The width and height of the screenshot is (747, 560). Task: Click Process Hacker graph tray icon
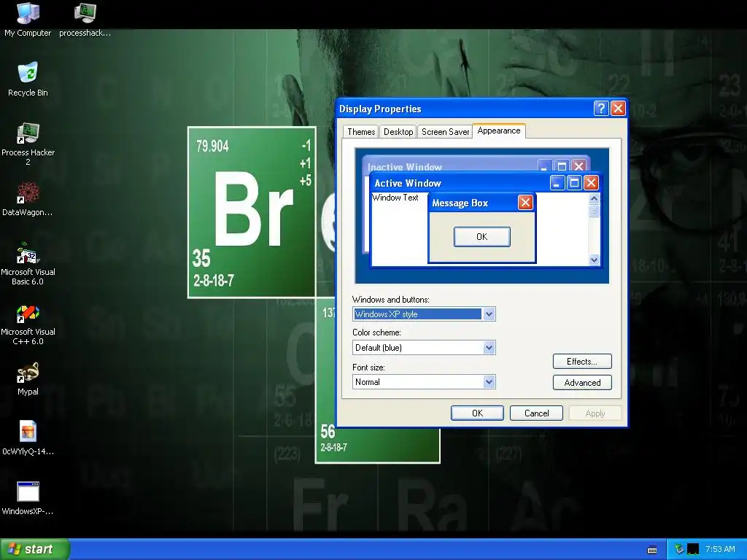[x=693, y=550]
